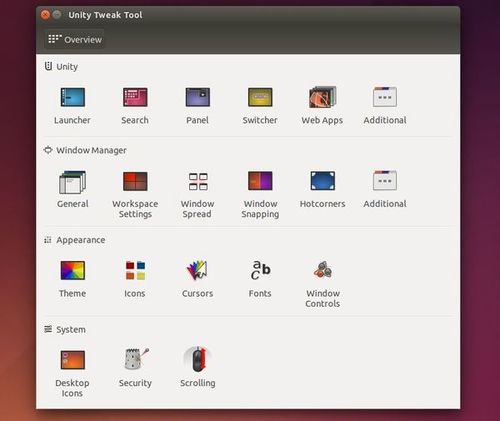
Task: Open Additional under the Window Manager section
Action: [x=385, y=180]
